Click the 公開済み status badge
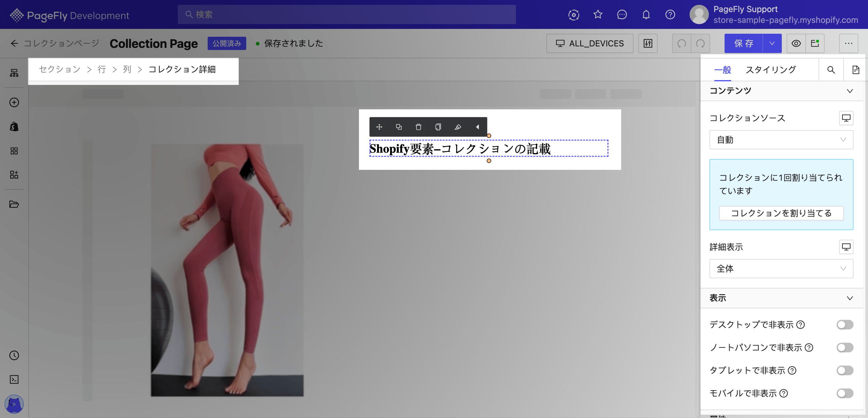The height and width of the screenshot is (418, 868). (x=226, y=43)
